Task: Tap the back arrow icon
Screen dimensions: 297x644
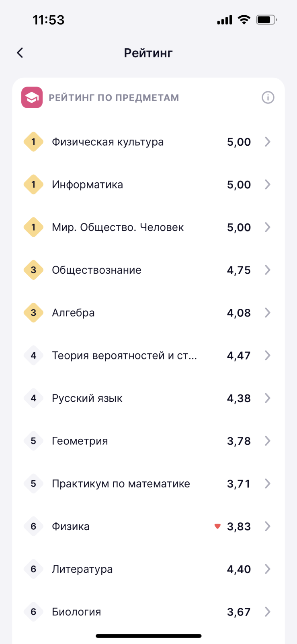Action: 20,52
